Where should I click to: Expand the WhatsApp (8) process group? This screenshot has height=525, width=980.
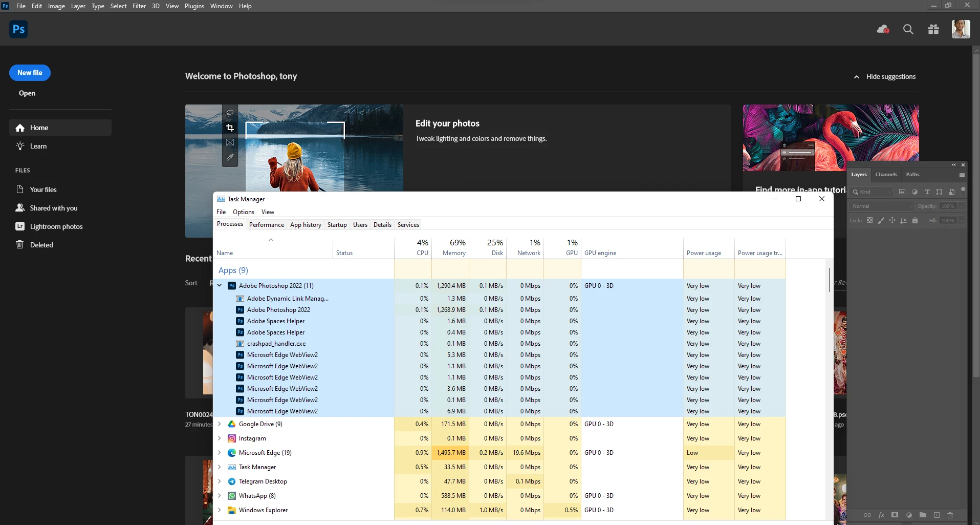[220, 496]
